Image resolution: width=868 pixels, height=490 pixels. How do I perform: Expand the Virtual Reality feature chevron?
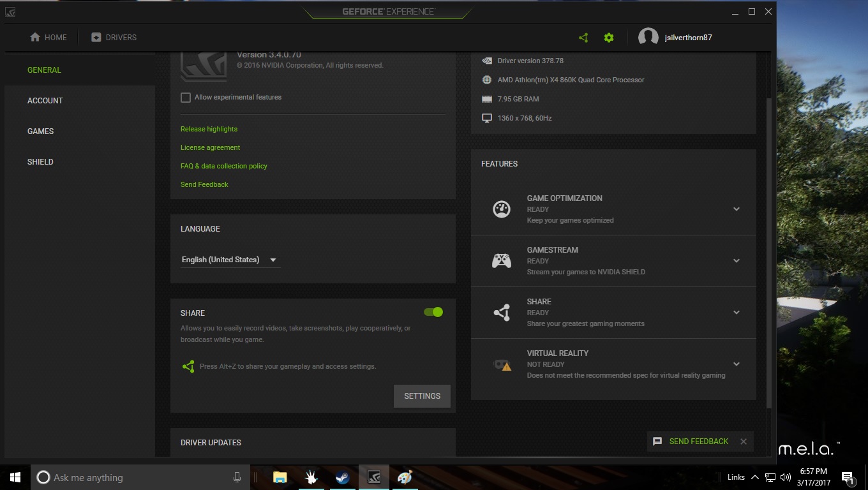(x=737, y=364)
